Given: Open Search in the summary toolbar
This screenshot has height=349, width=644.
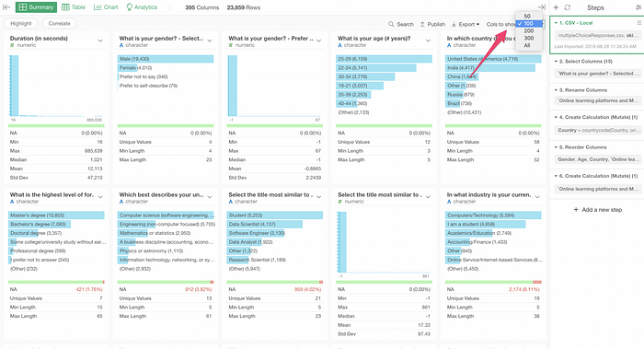Looking at the screenshot, I should (x=401, y=24).
